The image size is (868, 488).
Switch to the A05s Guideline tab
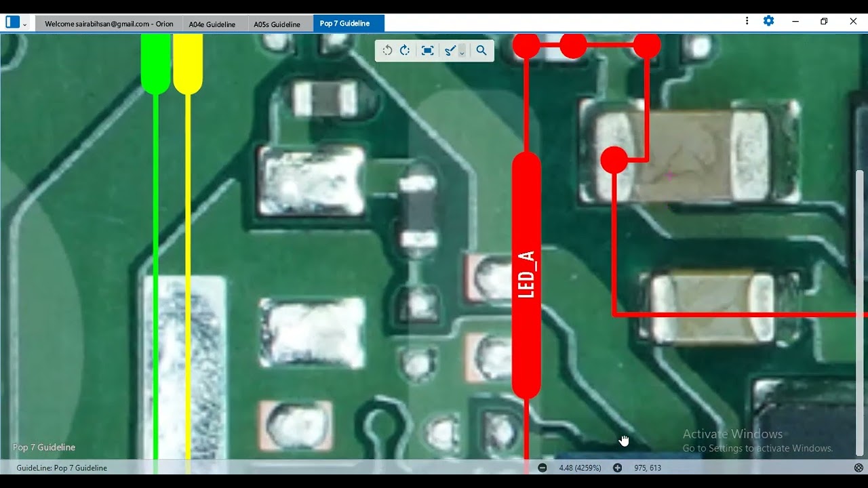tap(277, 24)
